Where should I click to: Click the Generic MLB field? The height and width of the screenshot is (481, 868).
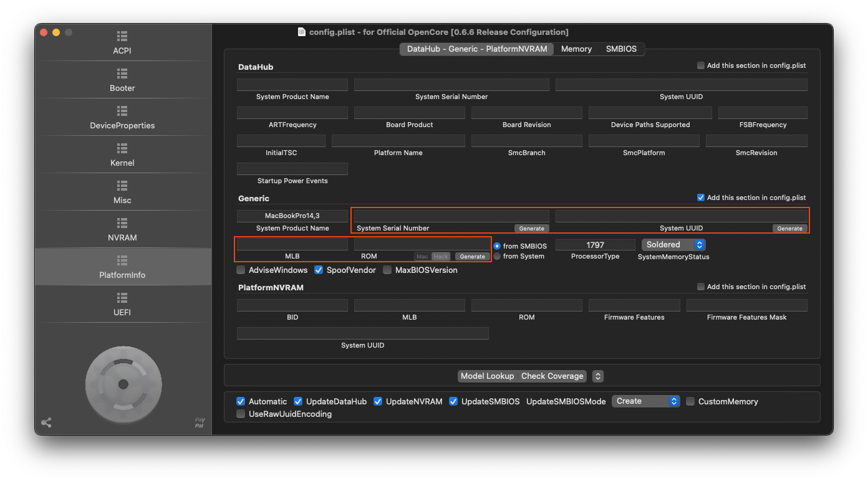292,244
